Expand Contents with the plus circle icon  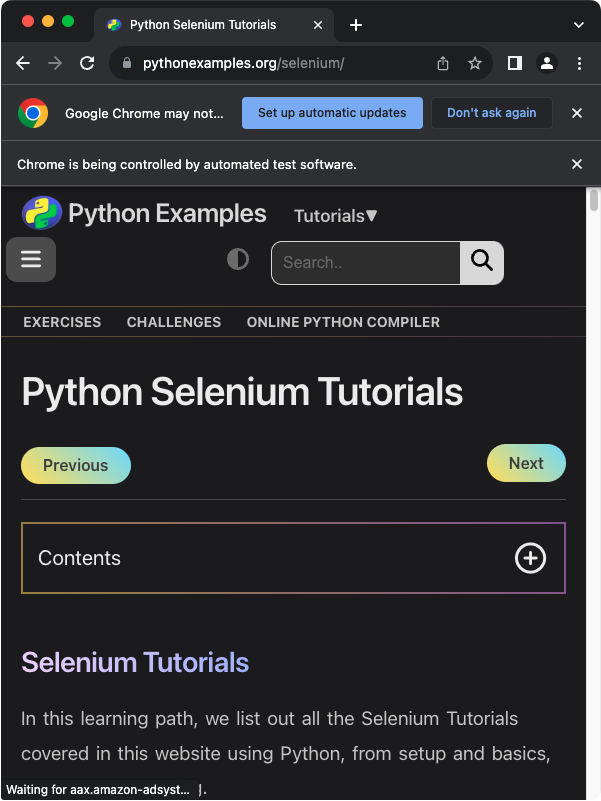pyautogui.click(x=530, y=558)
